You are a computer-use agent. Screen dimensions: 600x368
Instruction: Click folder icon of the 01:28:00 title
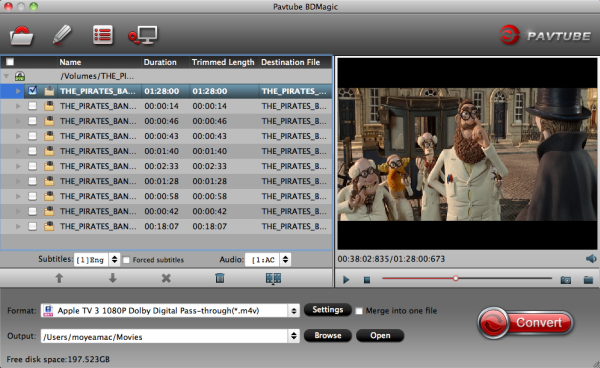click(49, 91)
